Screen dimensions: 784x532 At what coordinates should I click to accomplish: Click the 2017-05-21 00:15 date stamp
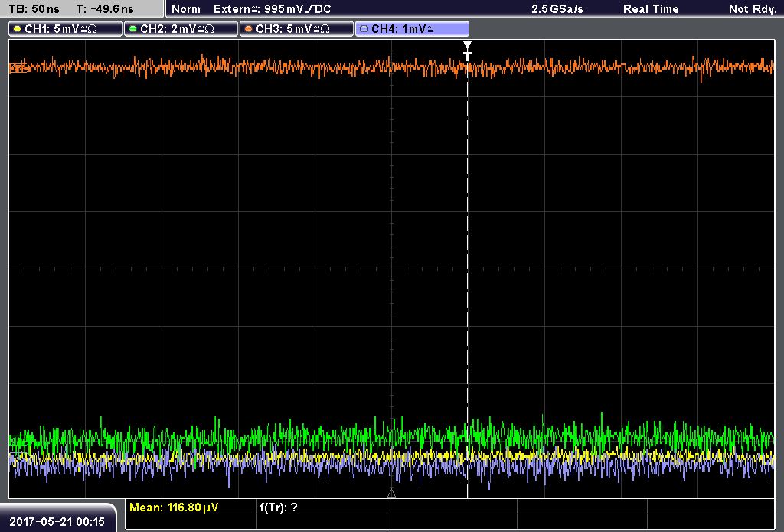(57, 521)
